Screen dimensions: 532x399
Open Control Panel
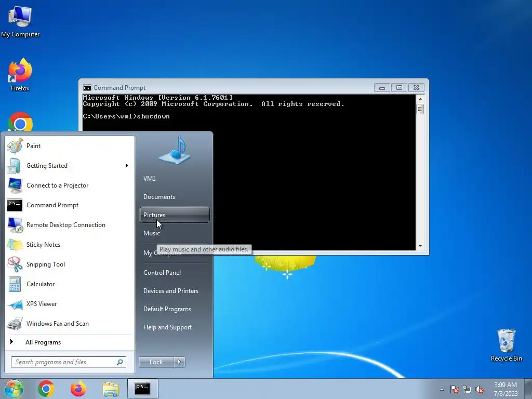point(175,272)
